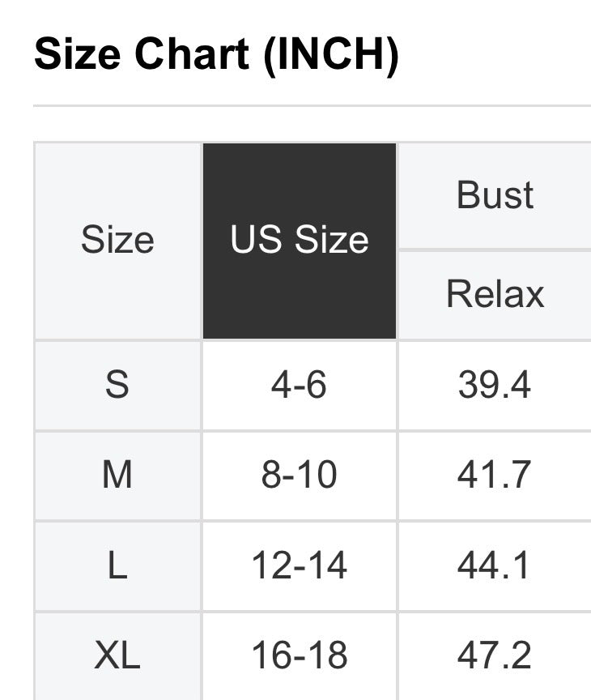Select the bust value "44.1"
The width and height of the screenshot is (591, 700).
click(x=495, y=566)
